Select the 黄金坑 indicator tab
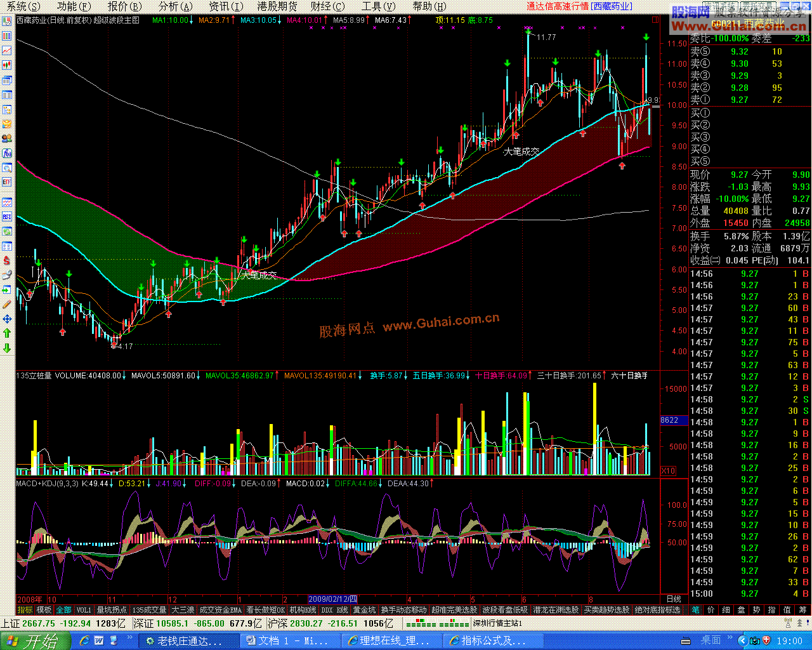 364,610
